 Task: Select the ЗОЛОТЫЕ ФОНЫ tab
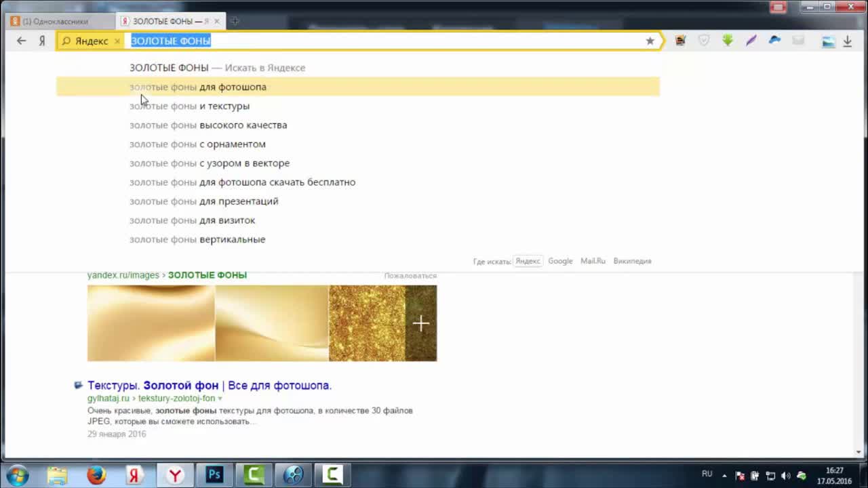pyautogui.click(x=170, y=21)
